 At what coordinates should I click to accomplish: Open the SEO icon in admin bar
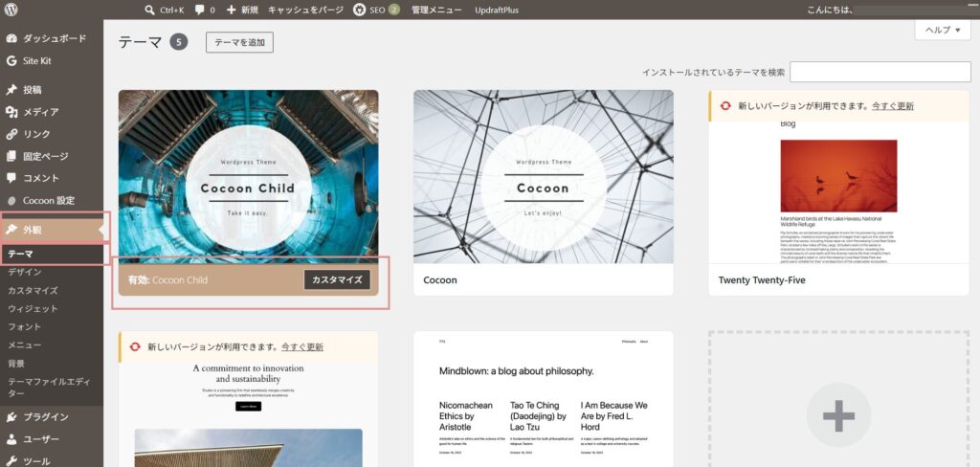coord(360,10)
